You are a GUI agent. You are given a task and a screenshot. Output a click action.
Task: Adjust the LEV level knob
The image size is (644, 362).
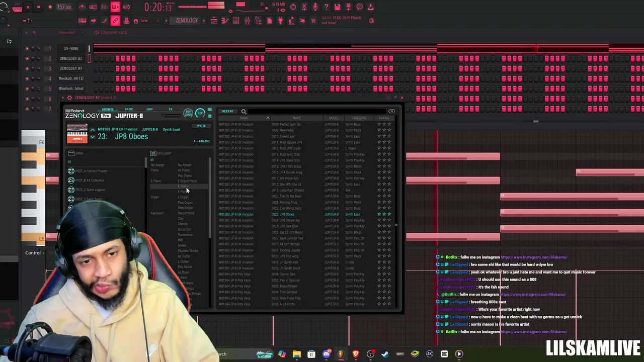pyautogui.click(x=200, y=113)
